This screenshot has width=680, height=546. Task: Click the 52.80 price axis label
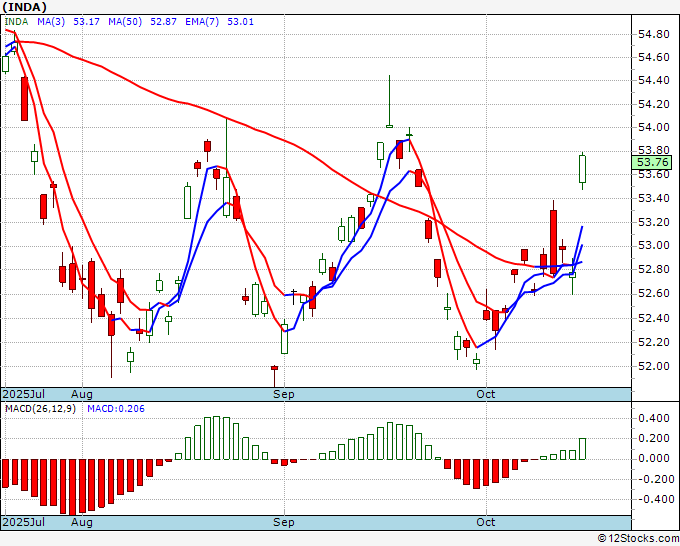654,270
